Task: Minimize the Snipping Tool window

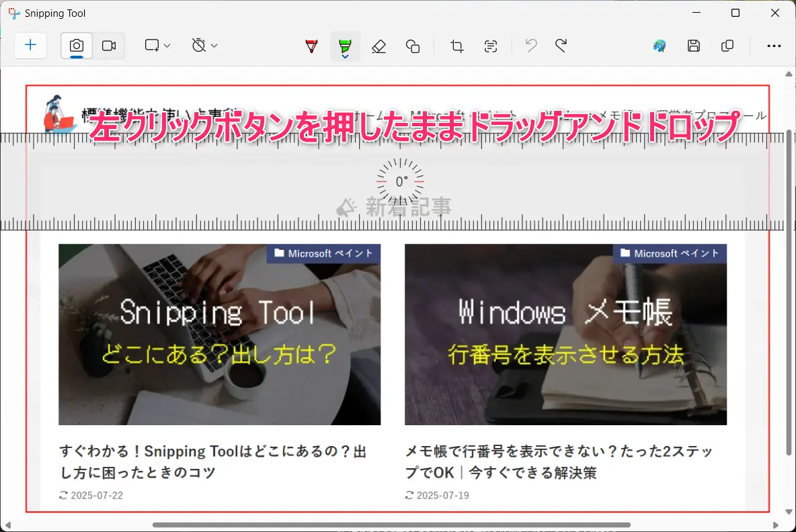Action: coord(696,13)
